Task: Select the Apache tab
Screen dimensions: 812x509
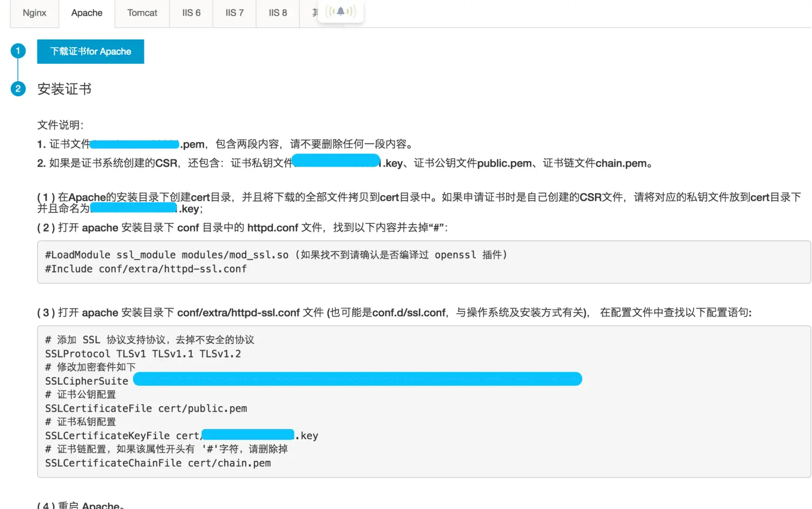Action: coord(87,13)
